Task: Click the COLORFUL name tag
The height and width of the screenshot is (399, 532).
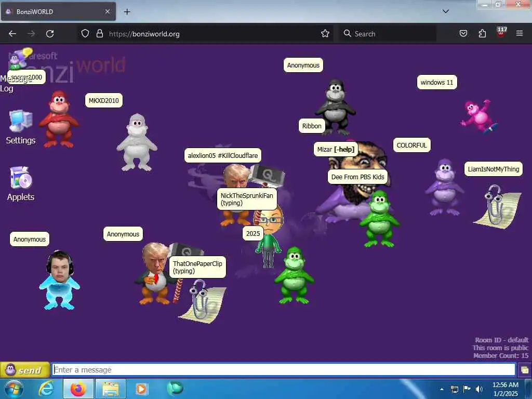Action: click(412, 145)
